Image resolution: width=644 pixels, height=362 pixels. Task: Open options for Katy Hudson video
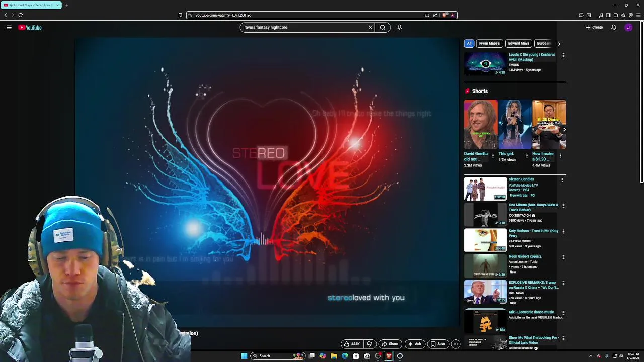563,232
